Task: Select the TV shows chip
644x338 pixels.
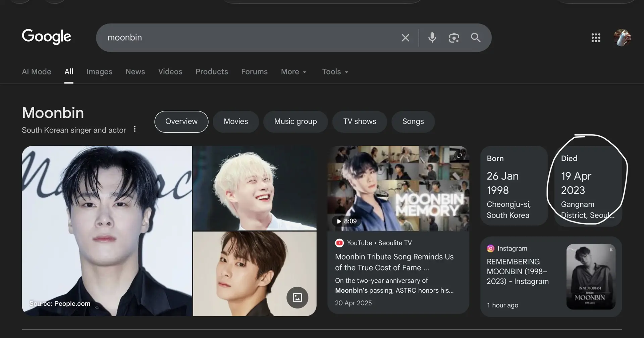Action: point(360,122)
